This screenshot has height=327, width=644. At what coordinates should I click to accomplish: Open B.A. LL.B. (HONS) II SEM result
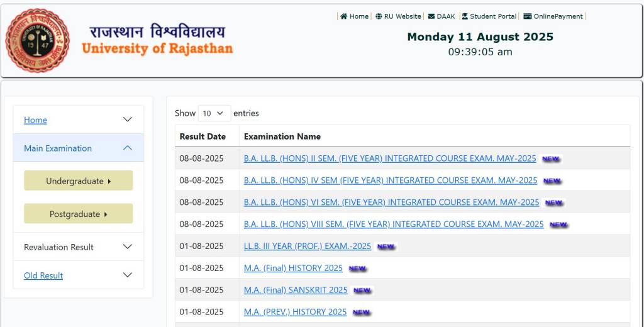tap(389, 158)
